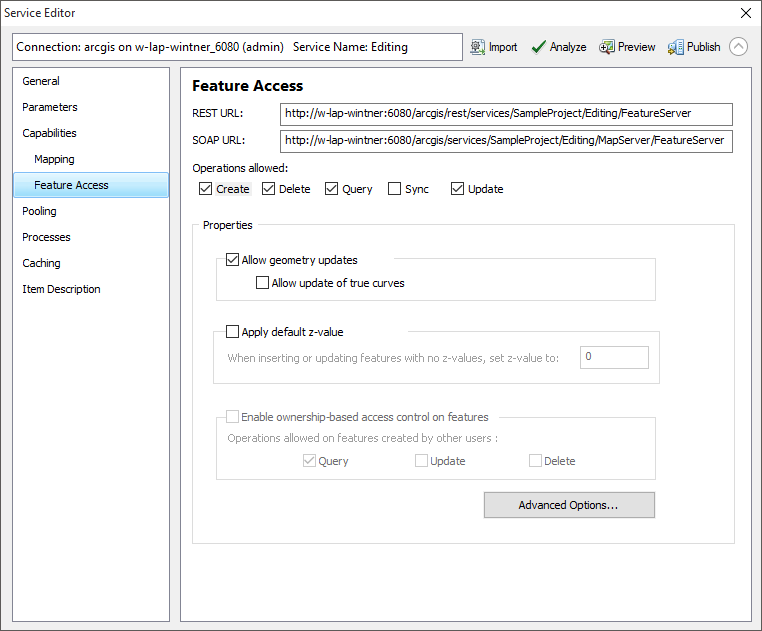Disable the Query operation checkbox
Image resolution: width=762 pixels, height=631 pixels.
point(332,189)
